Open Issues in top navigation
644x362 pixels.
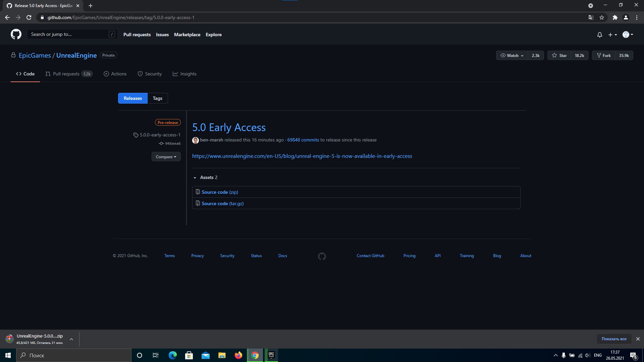coord(162,35)
